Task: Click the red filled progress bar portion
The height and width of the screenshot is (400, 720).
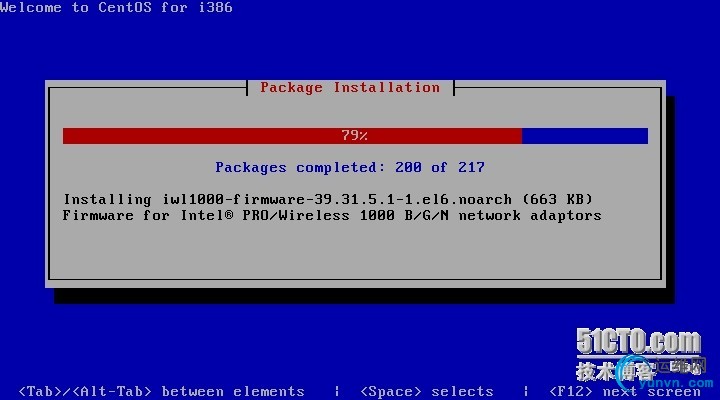Action: pyautogui.click(x=292, y=136)
